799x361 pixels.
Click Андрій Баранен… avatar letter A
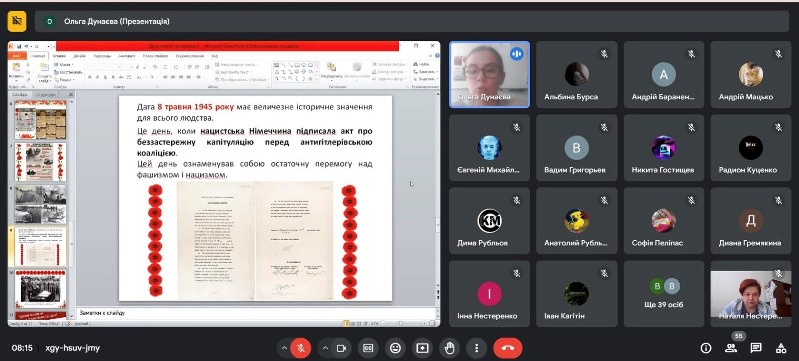click(x=663, y=74)
